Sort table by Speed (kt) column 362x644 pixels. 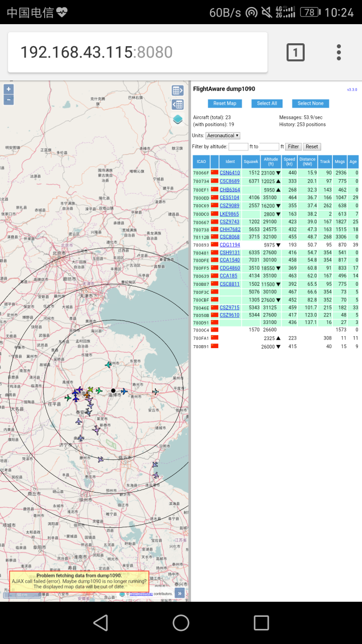[x=289, y=162]
